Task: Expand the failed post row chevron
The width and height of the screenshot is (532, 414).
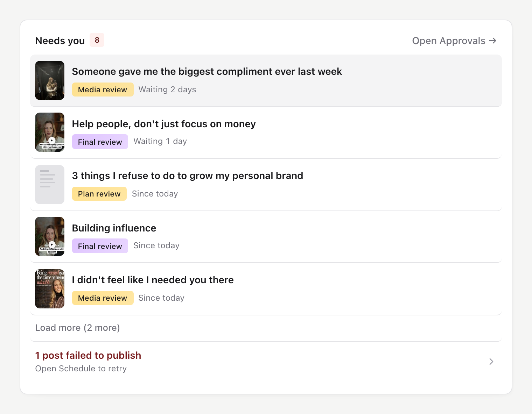Action: tap(491, 362)
